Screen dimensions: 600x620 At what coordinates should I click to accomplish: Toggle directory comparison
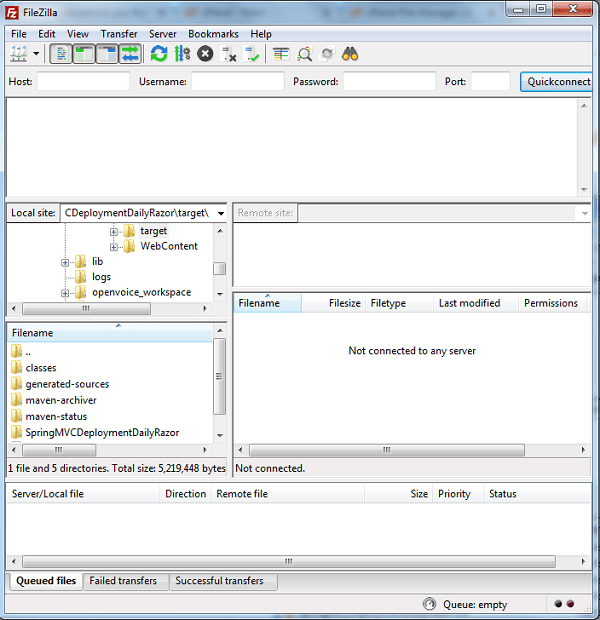[x=304, y=54]
